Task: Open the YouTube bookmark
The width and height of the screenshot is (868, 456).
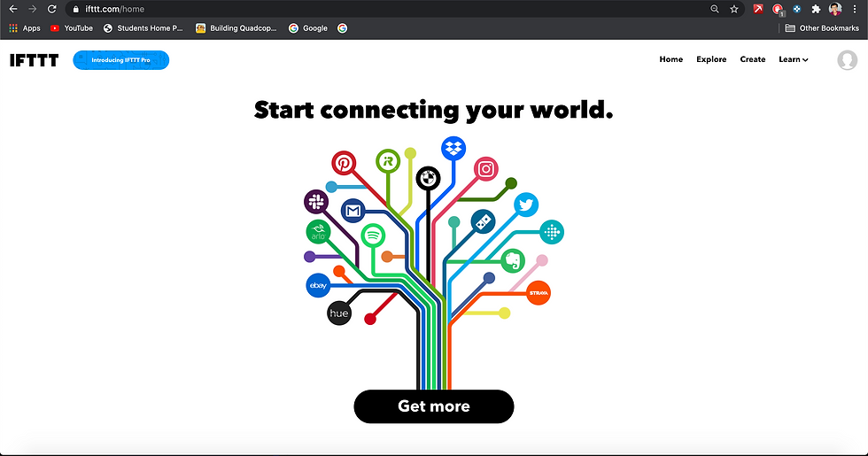Action: coord(72,28)
